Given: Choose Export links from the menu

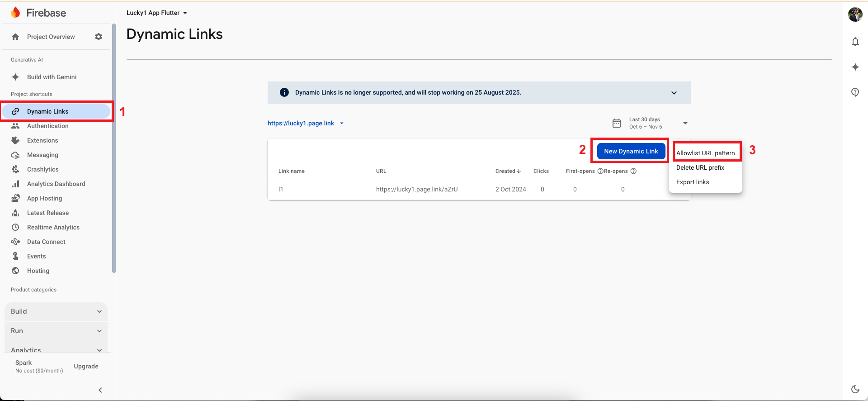Looking at the screenshot, I should pyautogui.click(x=693, y=182).
